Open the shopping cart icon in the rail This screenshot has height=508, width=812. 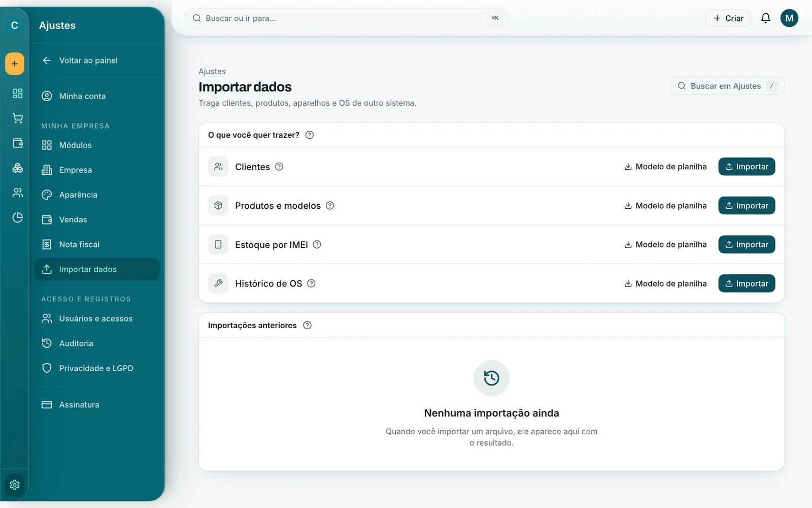[x=18, y=118]
